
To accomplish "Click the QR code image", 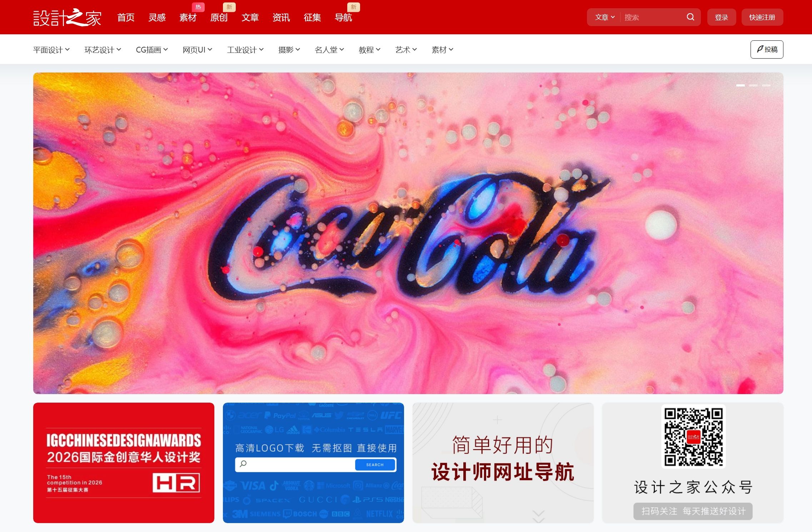I will coord(693,437).
